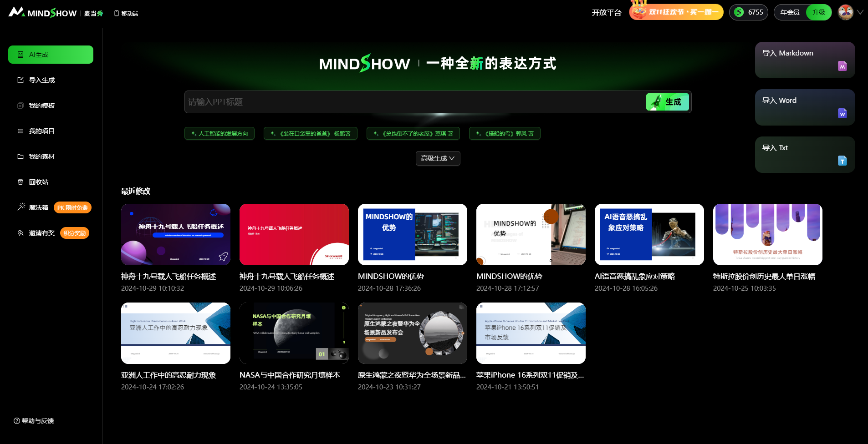Click the Markdown file icon
The width and height of the screenshot is (868, 444).
(x=842, y=66)
